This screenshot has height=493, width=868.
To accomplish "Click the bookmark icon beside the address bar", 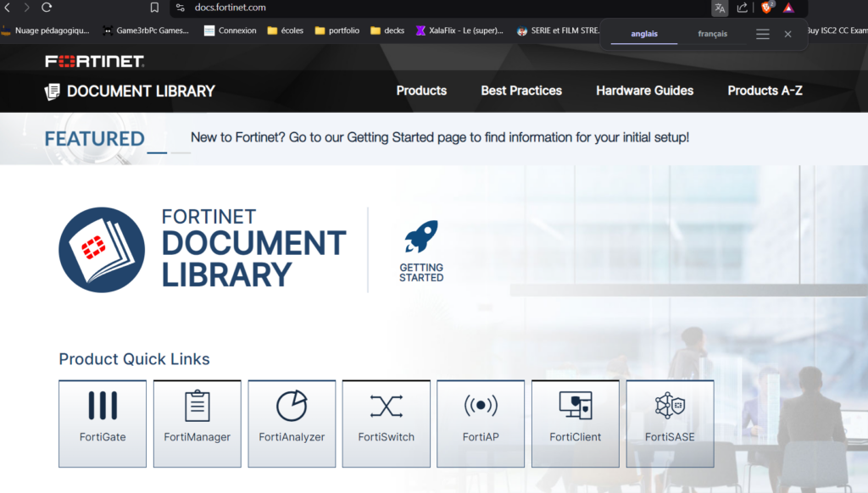I will [x=154, y=7].
